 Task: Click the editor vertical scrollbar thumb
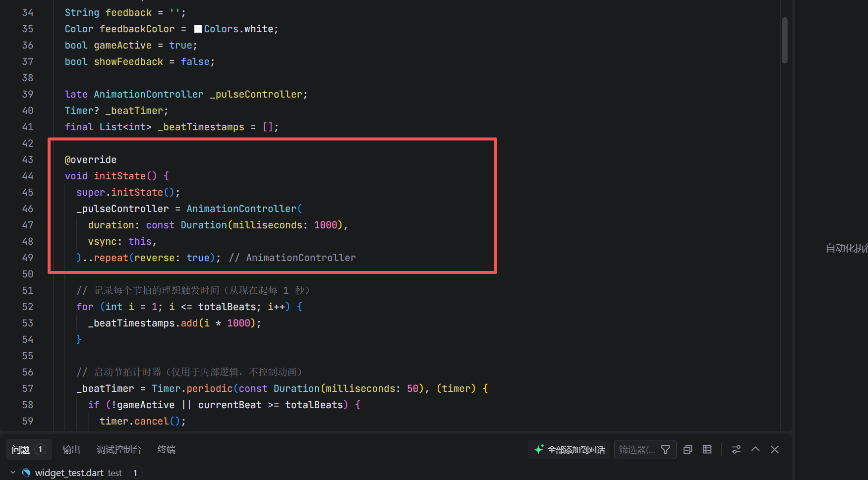click(x=785, y=40)
